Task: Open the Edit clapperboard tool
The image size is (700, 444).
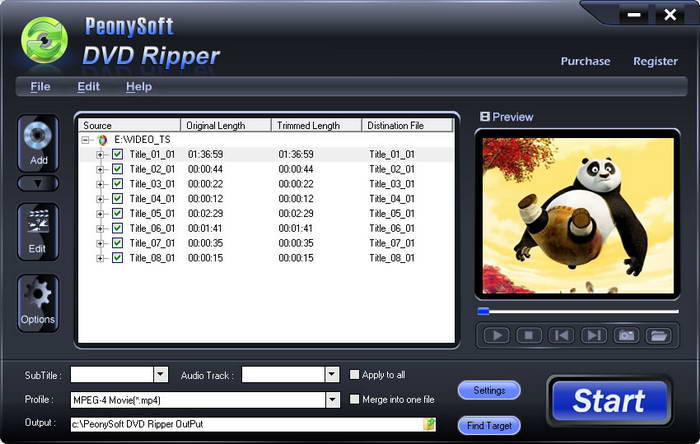Action: coord(38,232)
